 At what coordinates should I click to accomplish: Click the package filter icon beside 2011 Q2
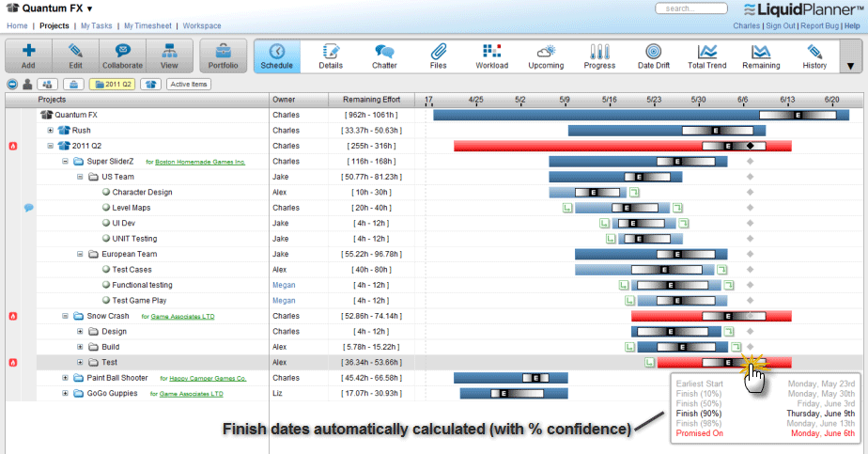tap(150, 85)
